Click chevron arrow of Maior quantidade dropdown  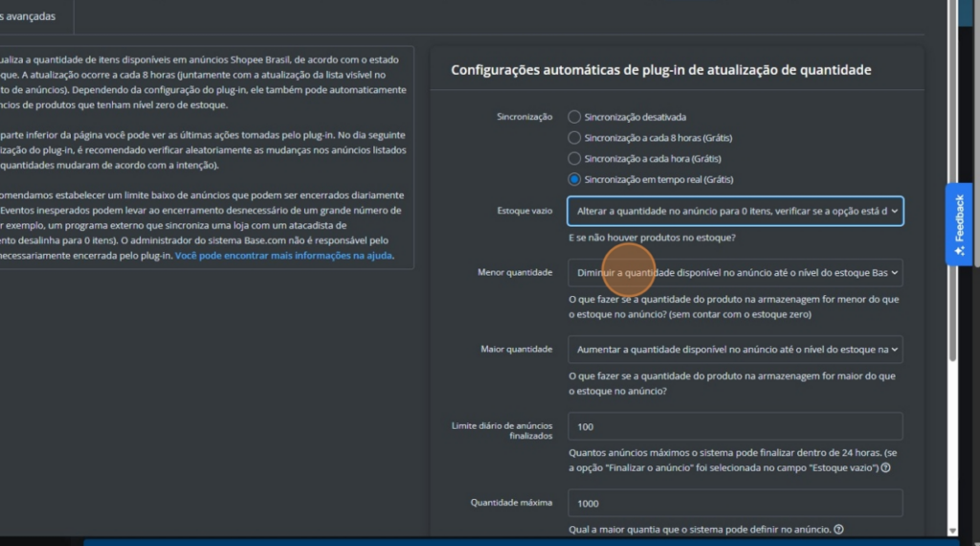pos(894,350)
